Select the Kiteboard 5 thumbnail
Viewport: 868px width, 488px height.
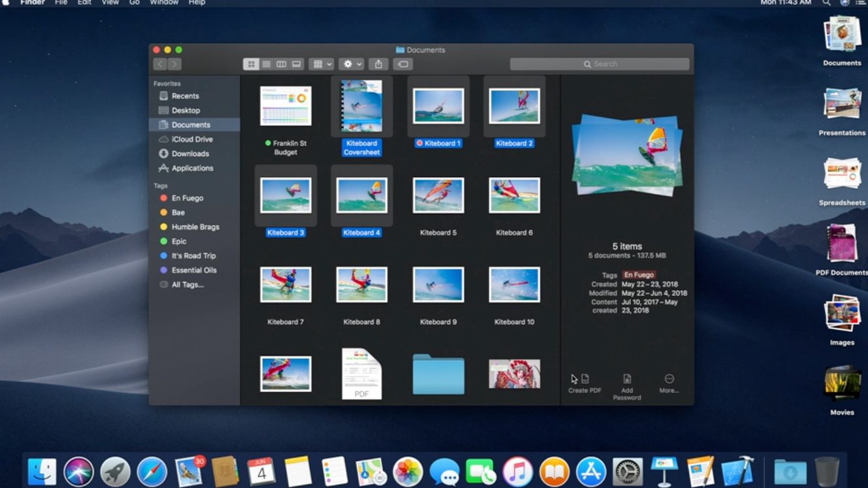pos(439,195)
